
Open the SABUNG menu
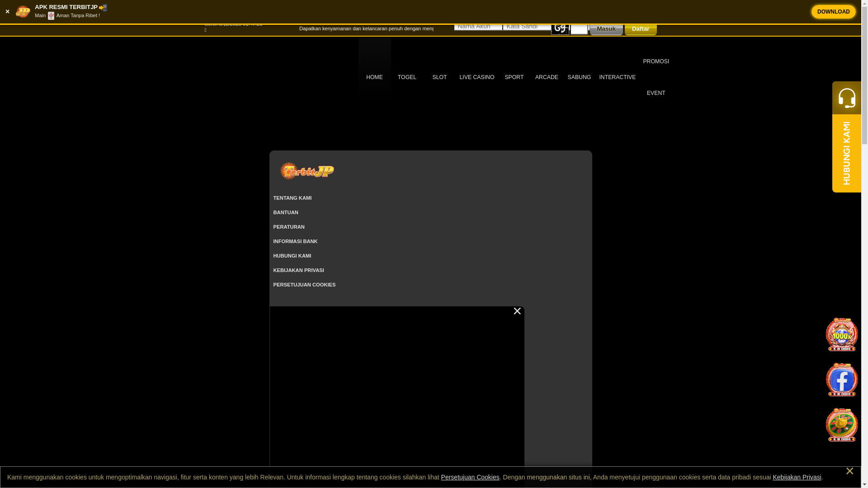point(579,77)
